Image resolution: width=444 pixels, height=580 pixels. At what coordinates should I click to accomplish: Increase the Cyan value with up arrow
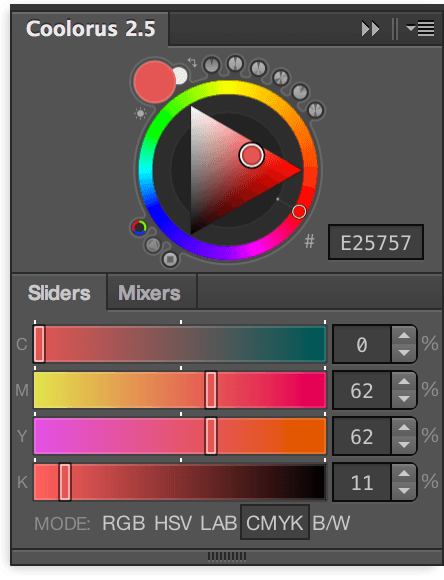point(404,335)
